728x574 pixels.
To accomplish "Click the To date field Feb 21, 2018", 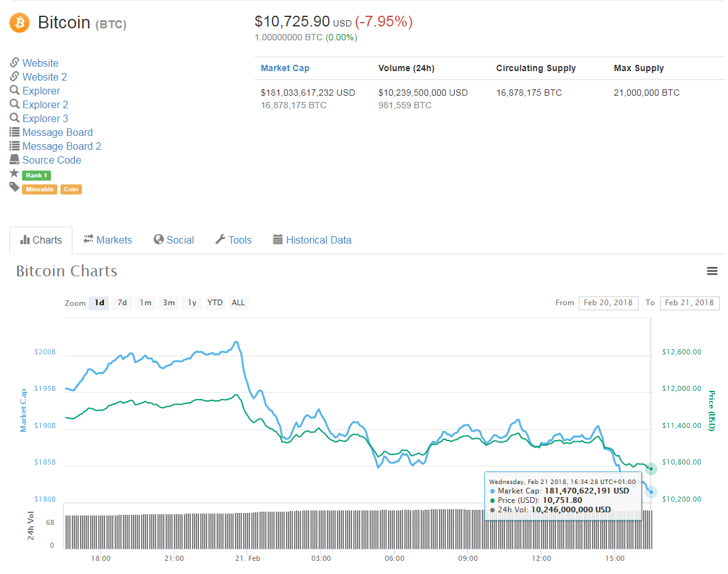I will point(690,303).
